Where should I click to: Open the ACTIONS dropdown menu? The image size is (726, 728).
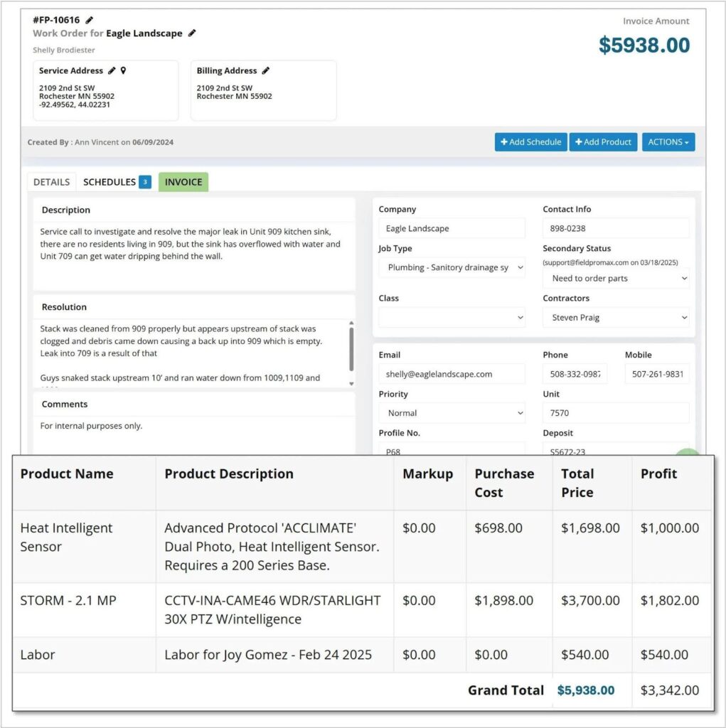(x=668, y=142)
